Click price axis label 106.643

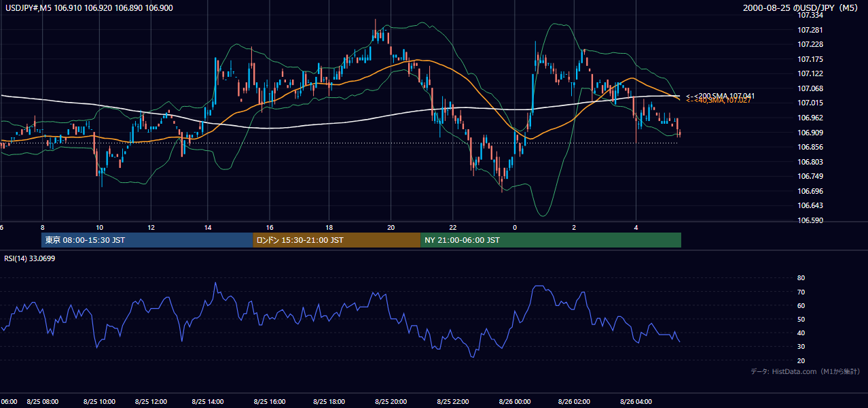(812, 205)
